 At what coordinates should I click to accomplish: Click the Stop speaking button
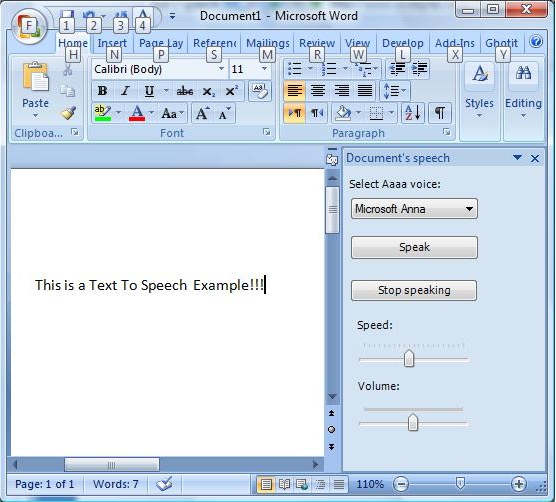pos(414,290)
